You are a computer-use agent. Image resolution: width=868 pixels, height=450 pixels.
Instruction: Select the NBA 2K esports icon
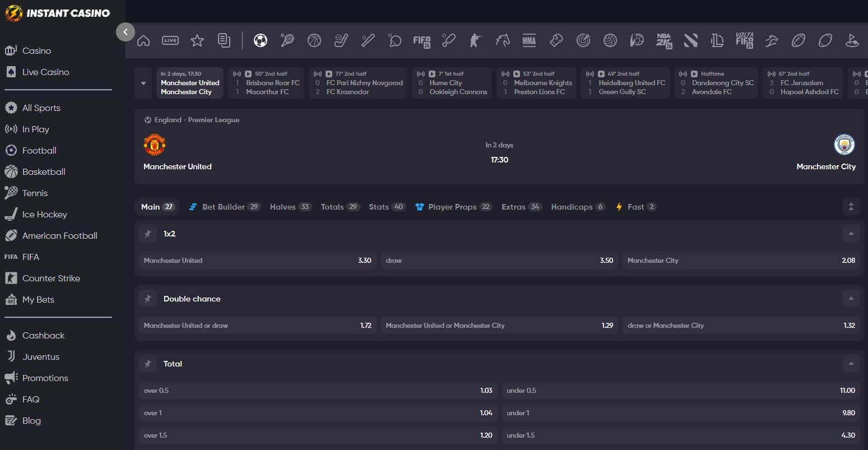(x=664, y=41)
